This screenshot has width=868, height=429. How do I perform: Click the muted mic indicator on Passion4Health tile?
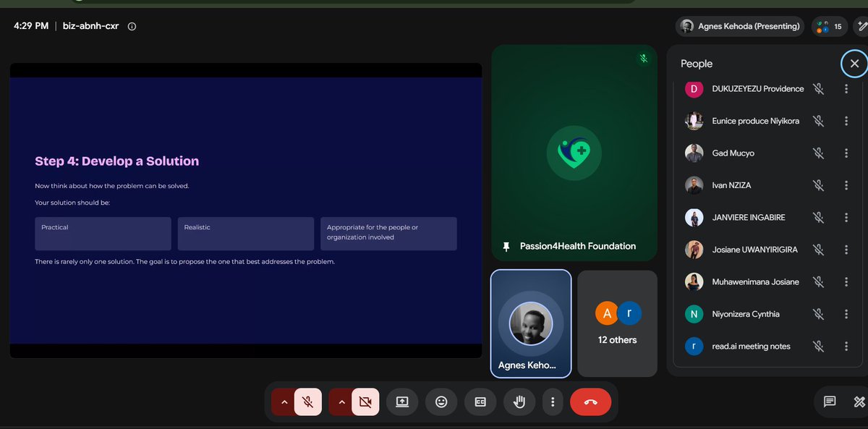point(643,59)
